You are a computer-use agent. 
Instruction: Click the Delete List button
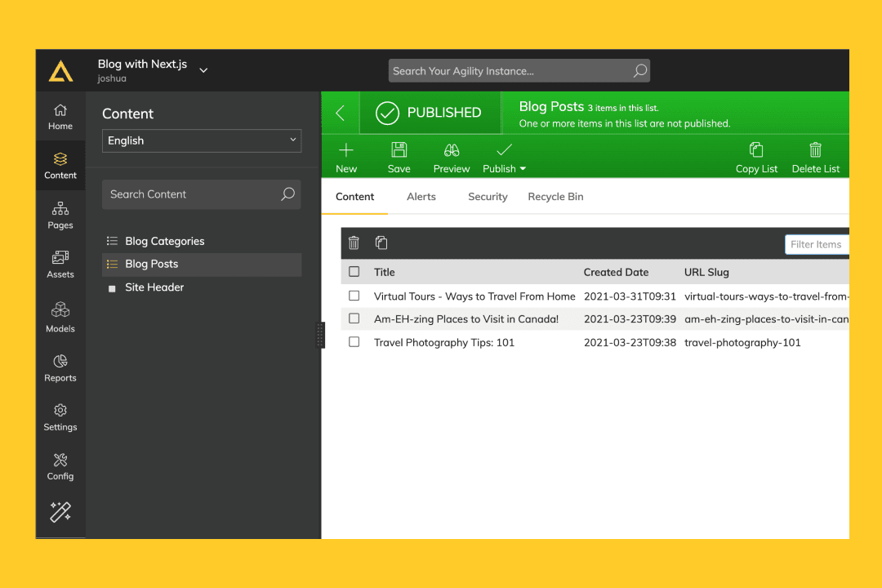point(815,157)
